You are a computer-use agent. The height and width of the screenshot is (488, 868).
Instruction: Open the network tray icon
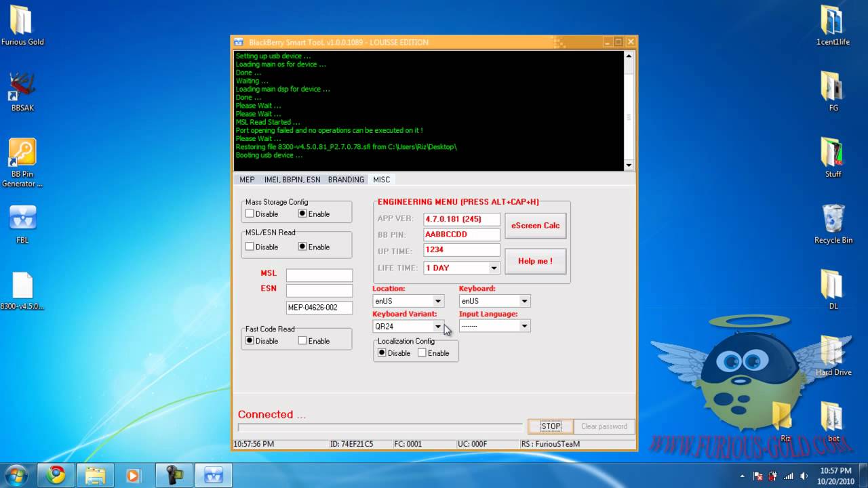789,476
